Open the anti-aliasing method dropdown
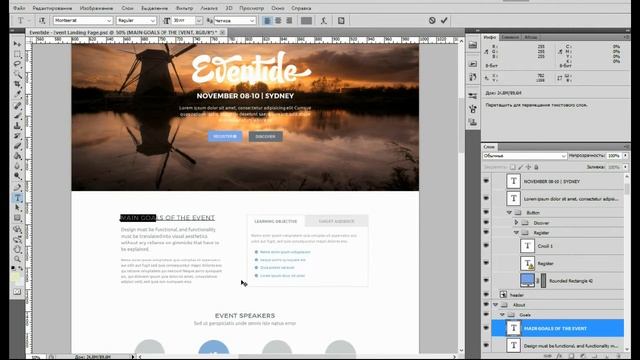The image size is (640, 360). [x=252, y=20]
